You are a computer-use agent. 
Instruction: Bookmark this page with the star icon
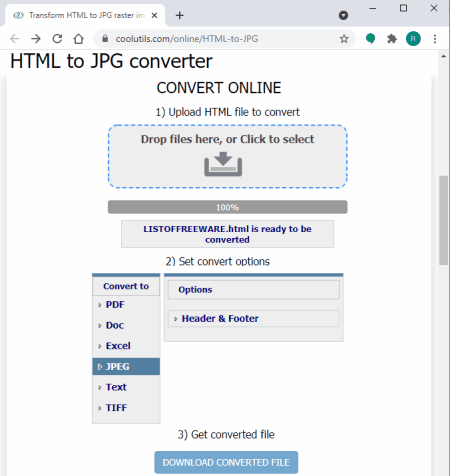[x=344, y=39]
